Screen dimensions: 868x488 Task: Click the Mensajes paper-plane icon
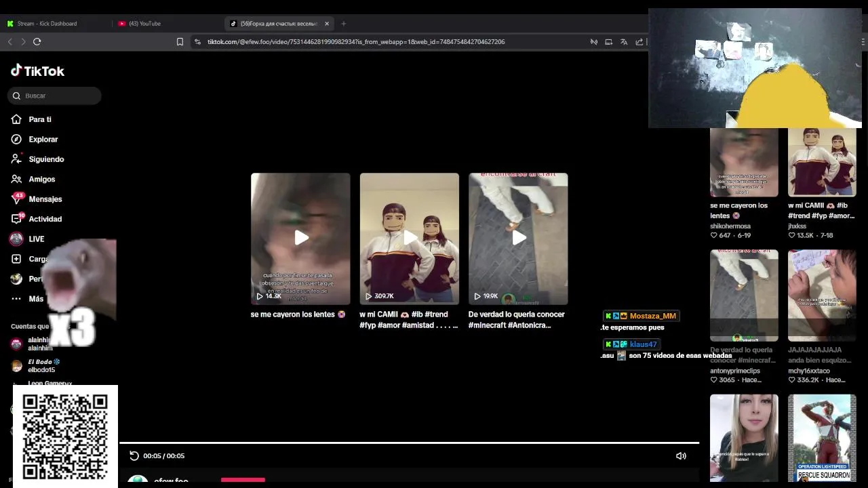[16, 199]
